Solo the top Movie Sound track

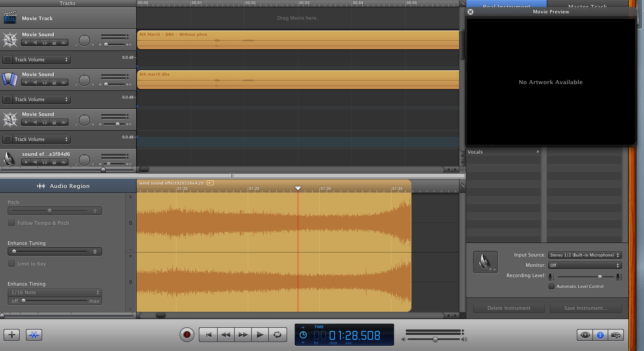pyautogui.click(x=45, y=43)
